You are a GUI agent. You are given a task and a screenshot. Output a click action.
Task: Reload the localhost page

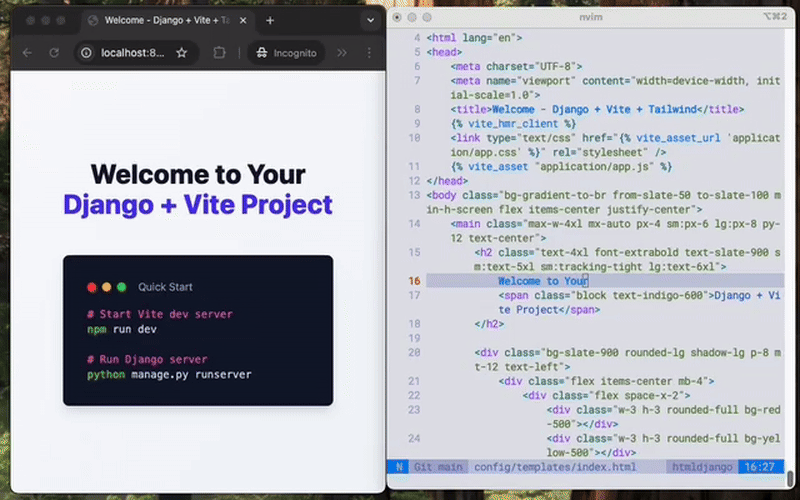tap(53, 53)
